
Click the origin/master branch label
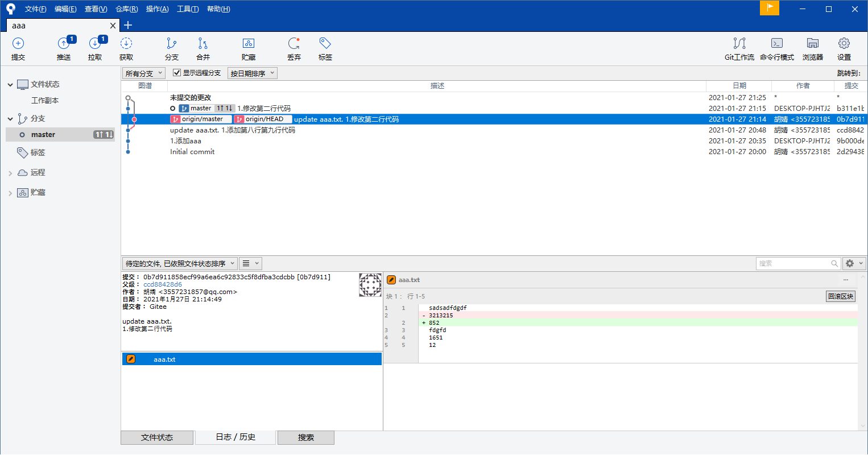tap(201, 119)
